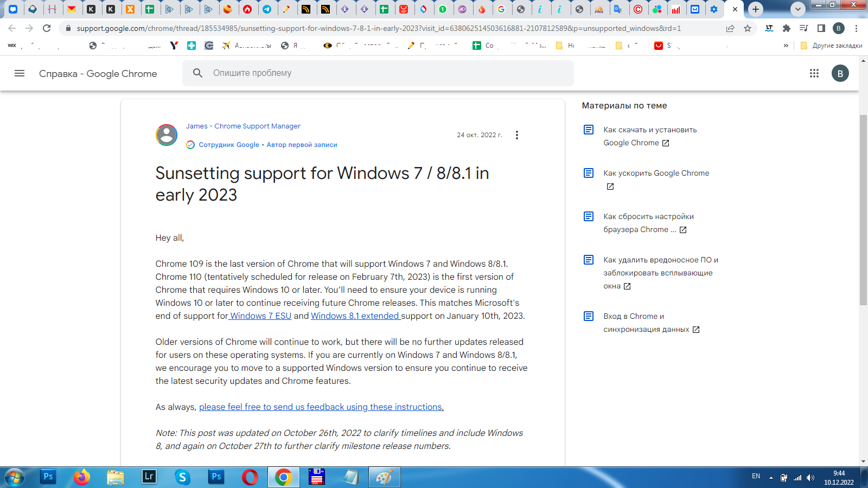Open the media controls playlist icon
Image resolution: width=868 pixels, height=488 pixels.
(804, 28)
